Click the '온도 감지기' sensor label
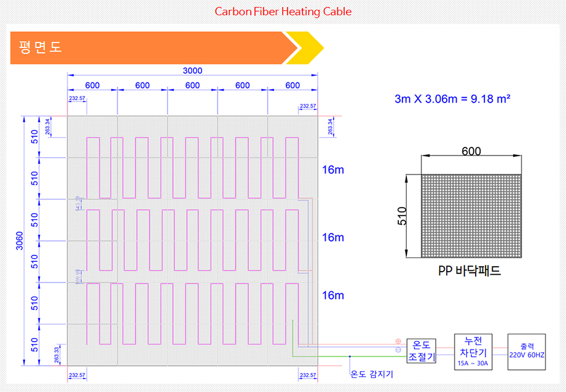566x392 pixels. tap(372, 374)
